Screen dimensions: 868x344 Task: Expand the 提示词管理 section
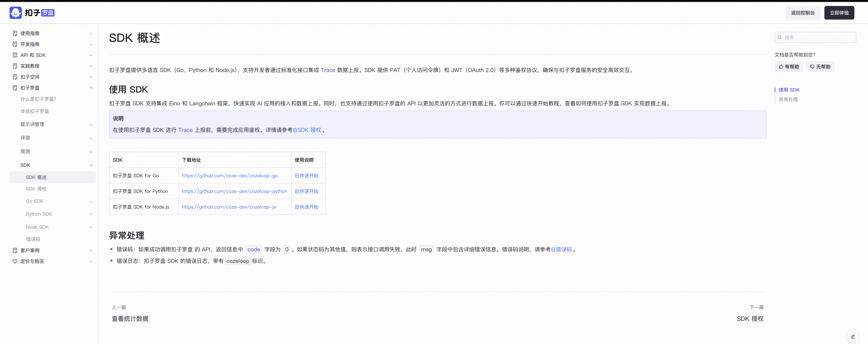point(91,125)
